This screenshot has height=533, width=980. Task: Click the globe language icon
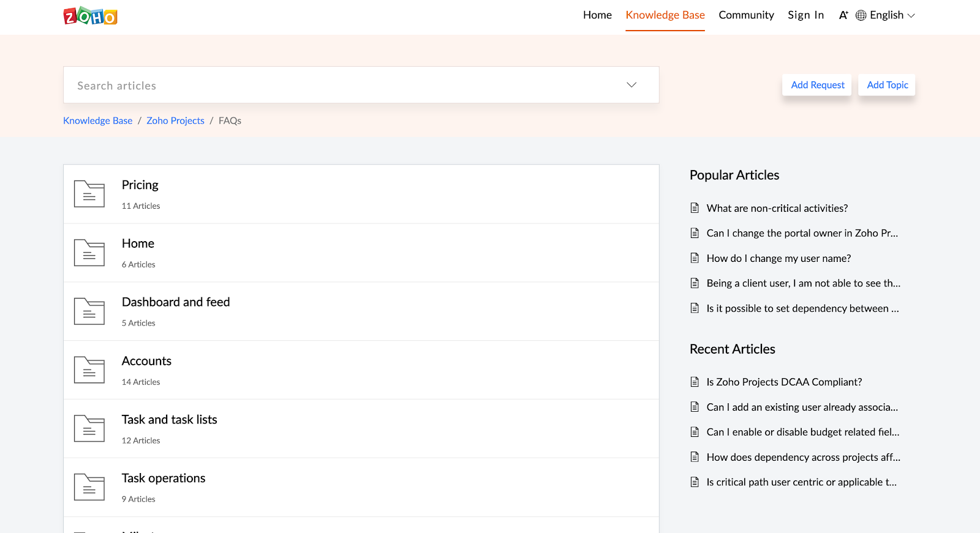pos(861,15)
